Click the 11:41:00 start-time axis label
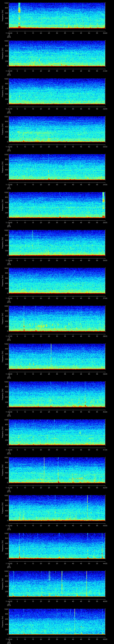This screenshot has width=114, height=644. pos(9,487)
